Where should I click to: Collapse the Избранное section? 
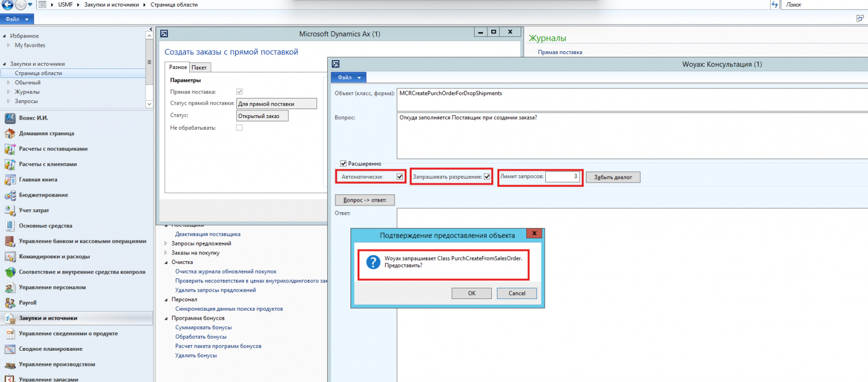point(4,36)
